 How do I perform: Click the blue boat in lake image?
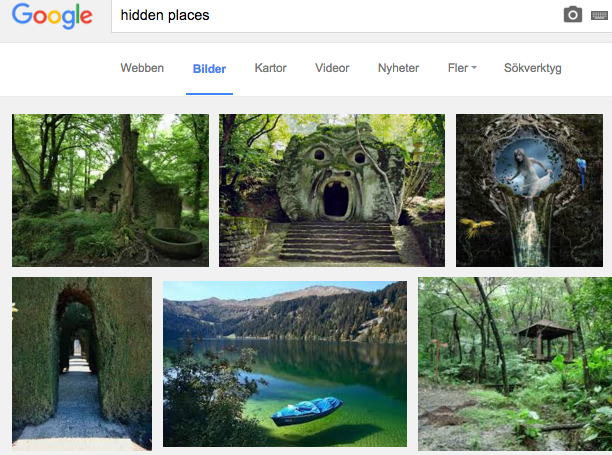coord(306,411)
